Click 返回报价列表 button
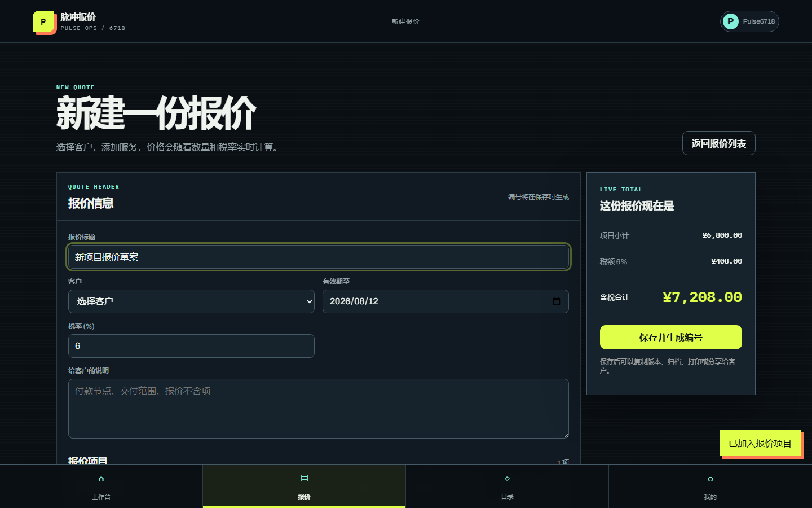The image size is (812, 508). click(x=719, y=143)
